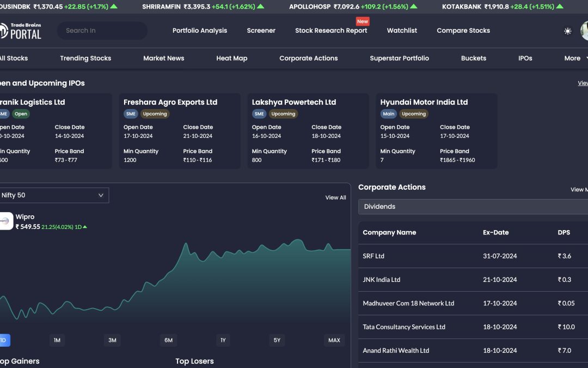Click the Company Name column header
This screenshot has height=368, width=588.
[x=389, y=232]
